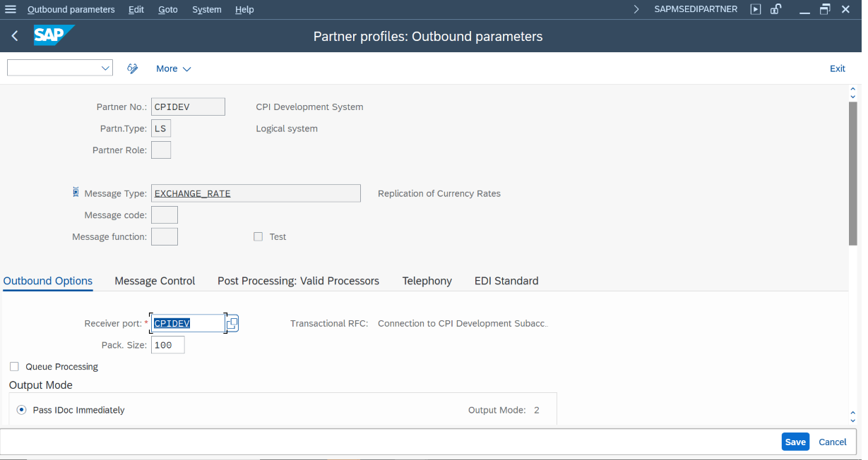
Task: Click the SAP logo
Action: pos(52,36)
